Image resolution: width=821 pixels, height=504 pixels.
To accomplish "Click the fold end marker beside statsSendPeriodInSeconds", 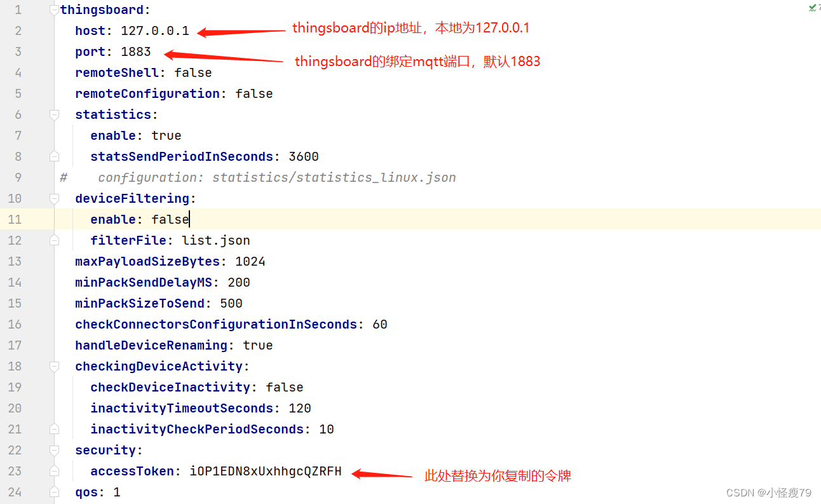I will click(54, 156).
